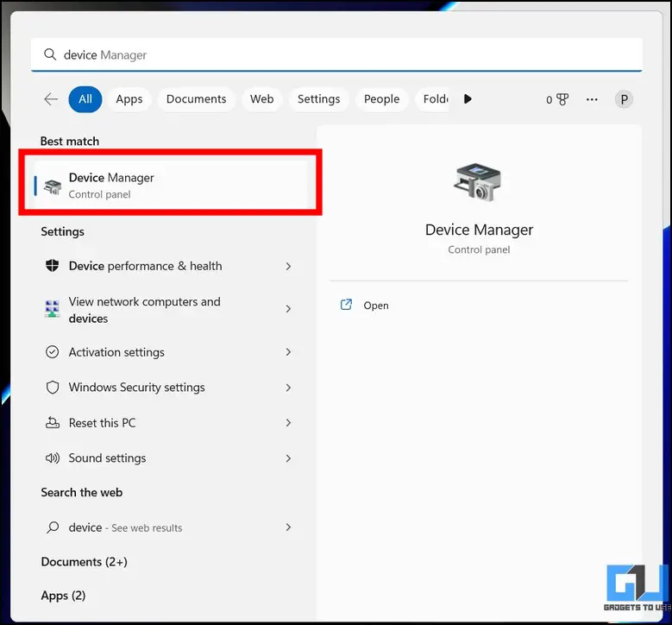
Task: Click the 'Search the web' heading
Action: point(81,492)
